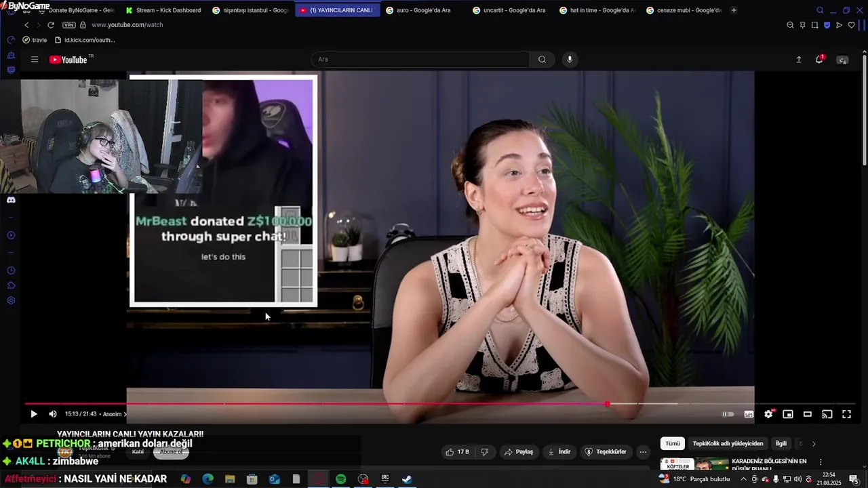Cast video to TV
Screen dimensions: 868x488
point(827,414)
